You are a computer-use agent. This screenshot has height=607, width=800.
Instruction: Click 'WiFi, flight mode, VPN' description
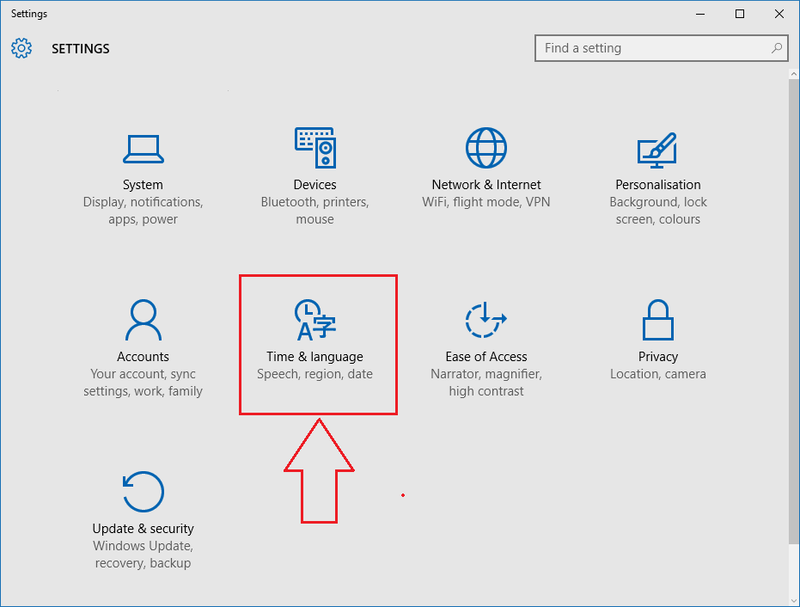point(486,202)
